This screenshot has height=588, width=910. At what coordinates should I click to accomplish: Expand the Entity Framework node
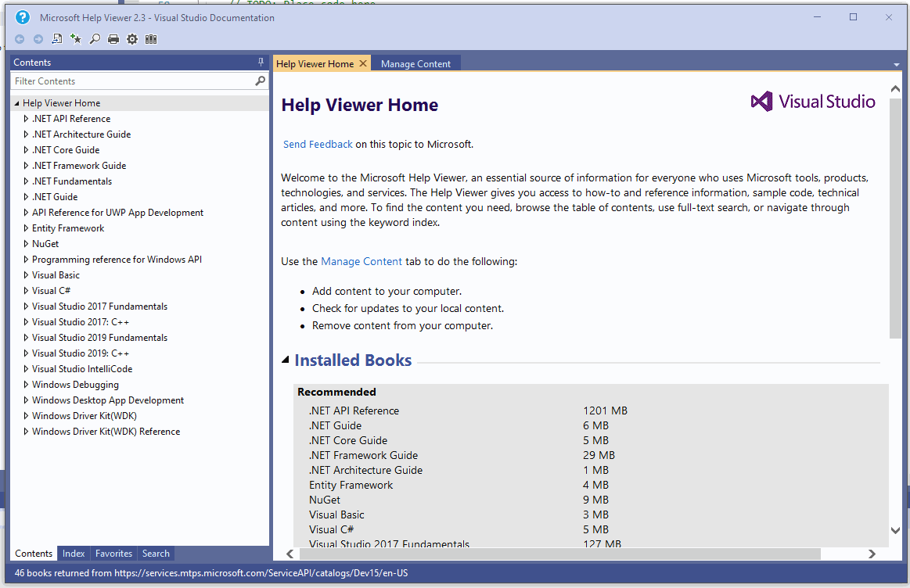click(25, 228)
